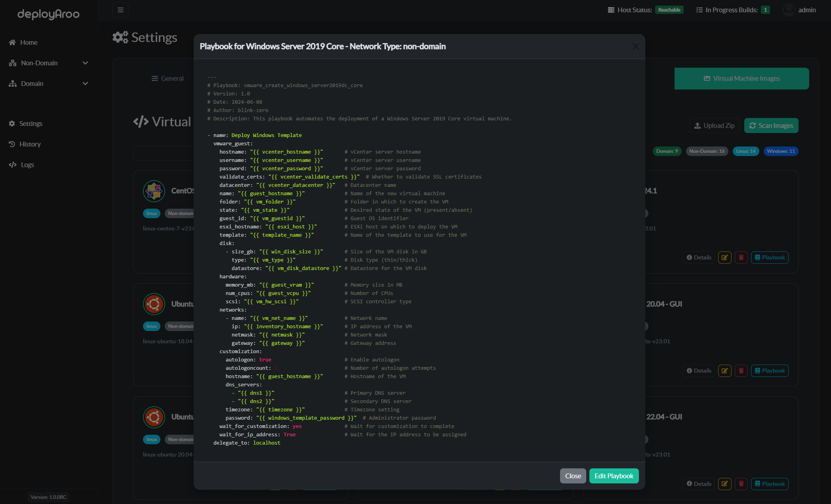The image size is (831, 504).
Task: Open Details on the first card row
Action: (x=699, y=257)
